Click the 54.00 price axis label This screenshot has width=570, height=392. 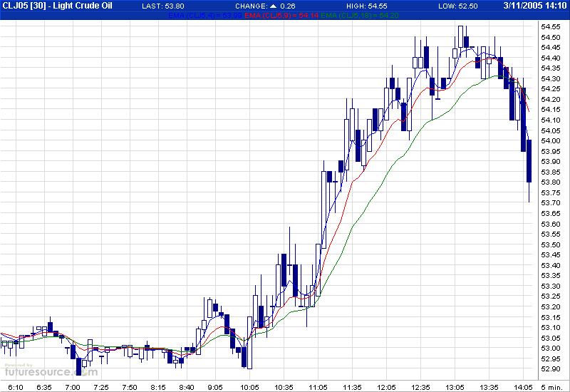549,140
